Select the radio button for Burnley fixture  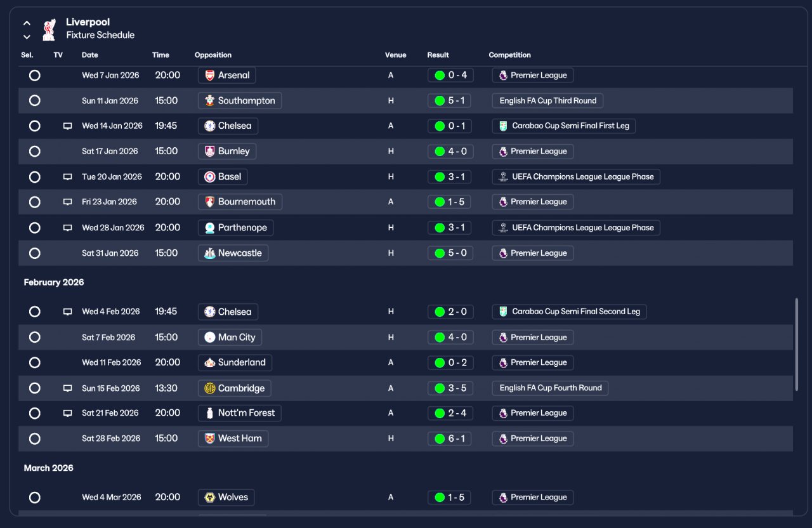(x=35, y=152)
